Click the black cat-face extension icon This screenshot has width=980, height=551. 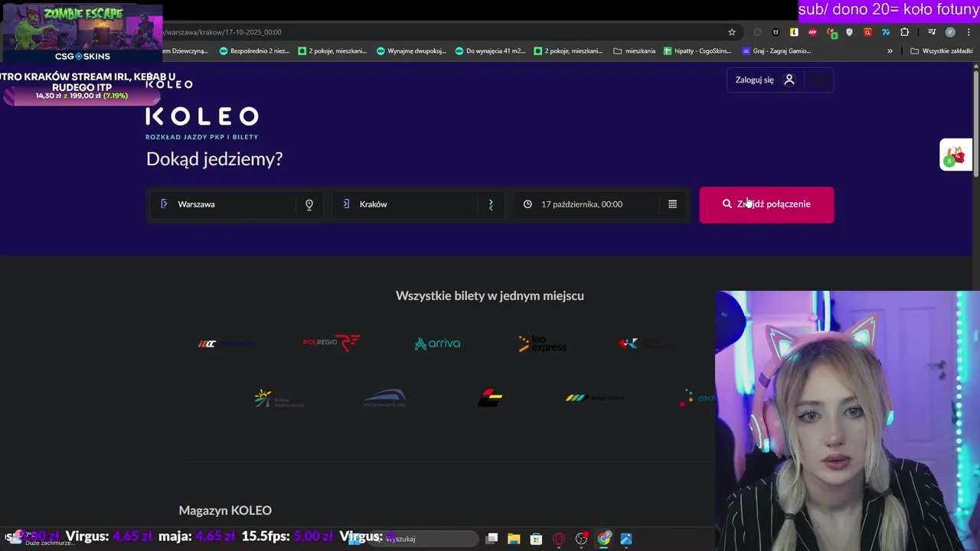pyautogui.click(x=776, y=32)
